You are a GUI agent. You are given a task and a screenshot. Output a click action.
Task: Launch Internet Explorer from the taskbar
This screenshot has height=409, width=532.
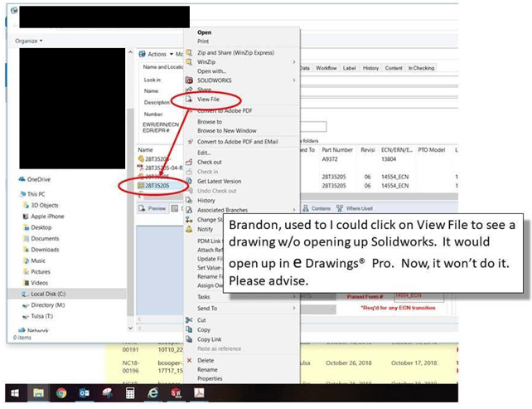(153, 393)
